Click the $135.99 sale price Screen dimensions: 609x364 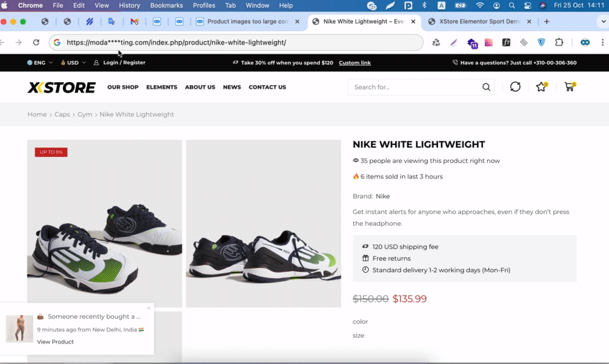tap(409, 298)
